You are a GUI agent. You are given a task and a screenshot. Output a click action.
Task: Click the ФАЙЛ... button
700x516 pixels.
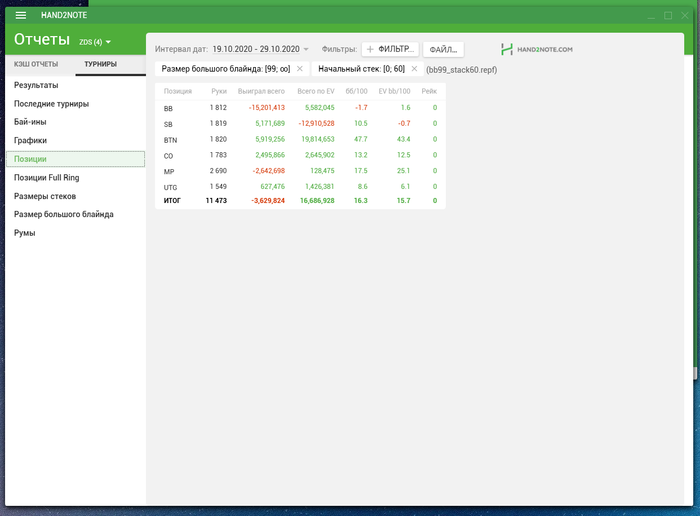click(x=443, y=50)
